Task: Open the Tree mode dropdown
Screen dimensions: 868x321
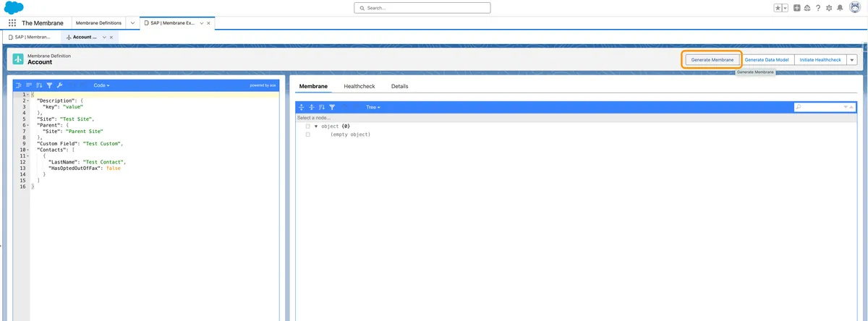Action: point(373,107)
